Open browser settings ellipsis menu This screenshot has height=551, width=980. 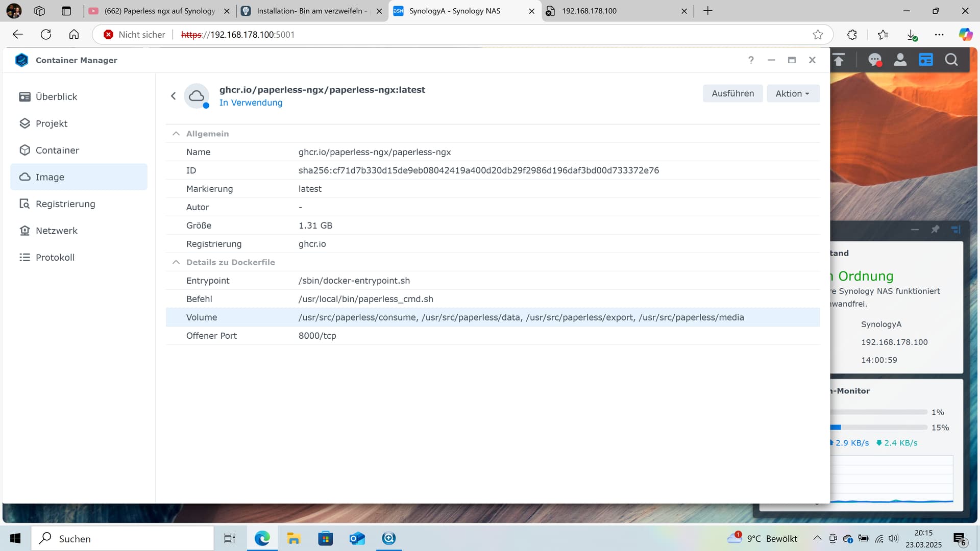[939, 35]
